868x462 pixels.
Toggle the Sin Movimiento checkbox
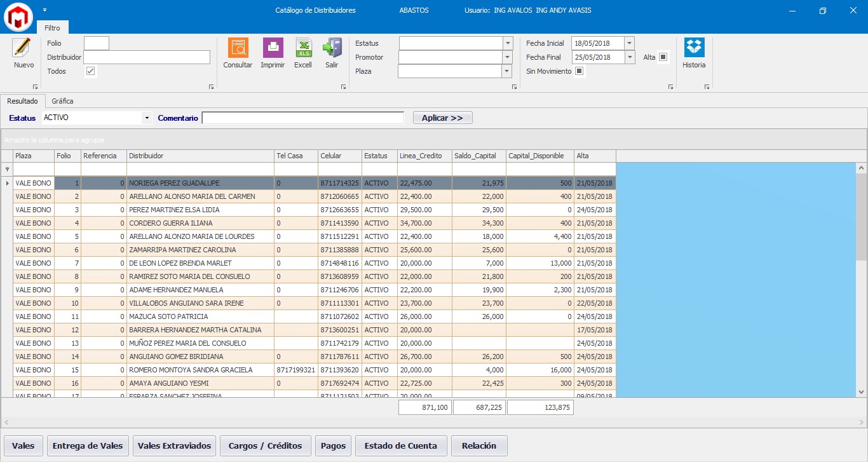point(579,71)
